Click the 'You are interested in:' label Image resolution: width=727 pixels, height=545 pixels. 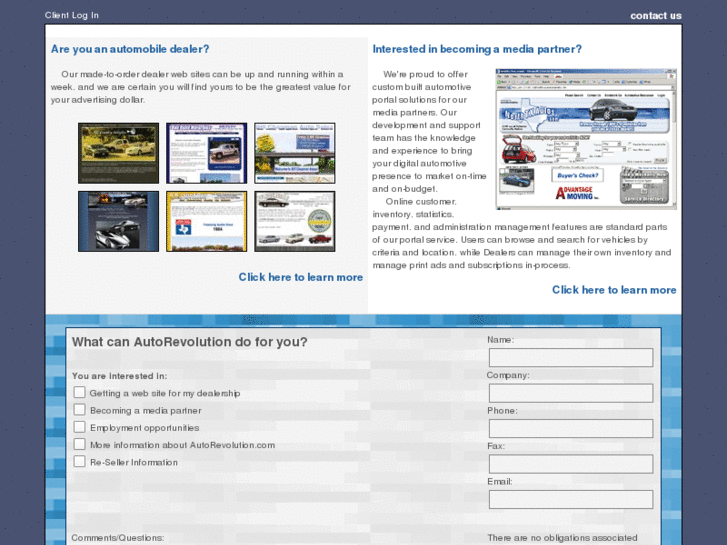click(x=119, y=376)
